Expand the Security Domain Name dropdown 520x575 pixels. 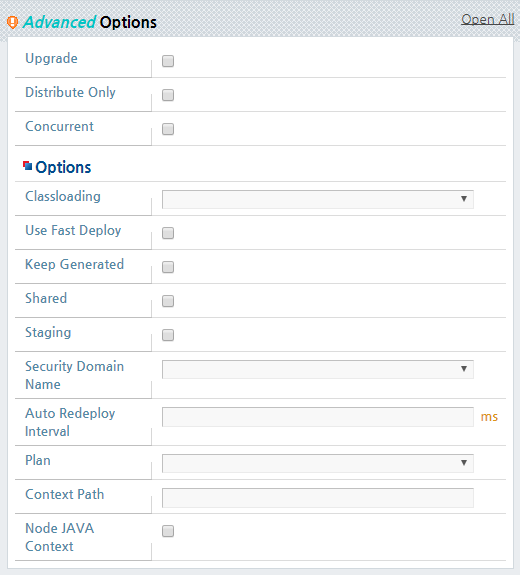tap(318, 369)
